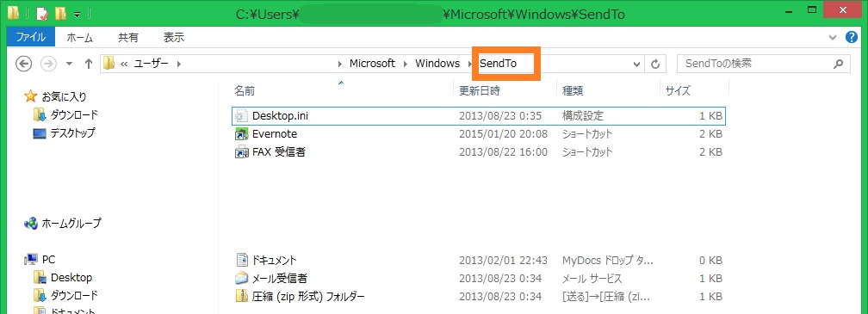
Task: Open the quick access toolbar dropdown
Action: [77, 14]
